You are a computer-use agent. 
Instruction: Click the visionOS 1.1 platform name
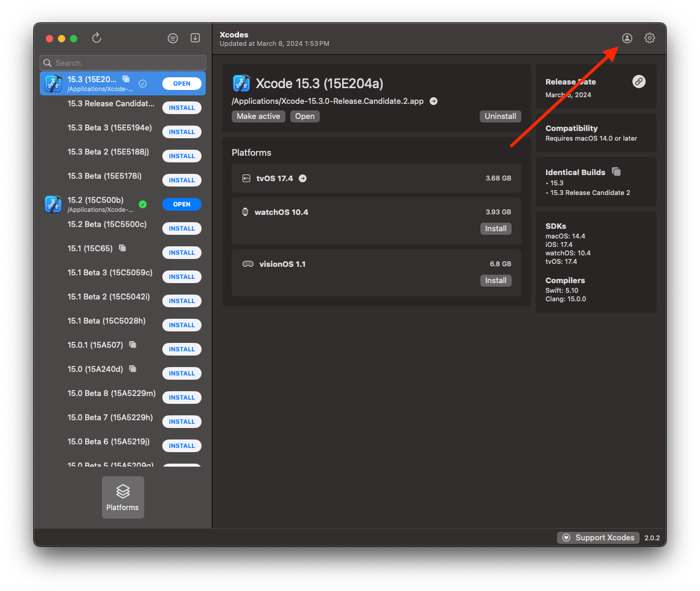(x=282, y=264)
